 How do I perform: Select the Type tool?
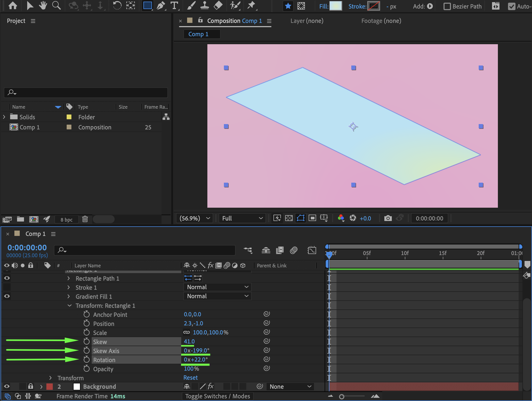(x=174, y=6)
